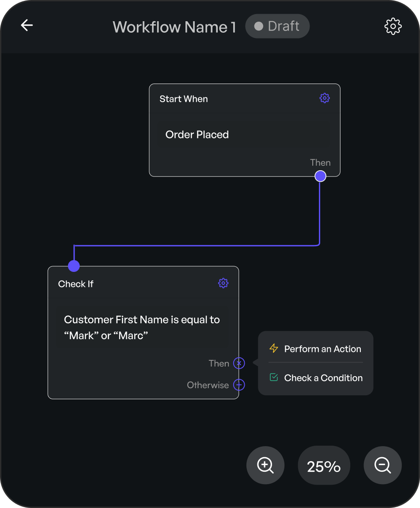The width and height of the screenshot is (420, 508).
Task: Click the 25% zoom level button
Action: (324, 465)
